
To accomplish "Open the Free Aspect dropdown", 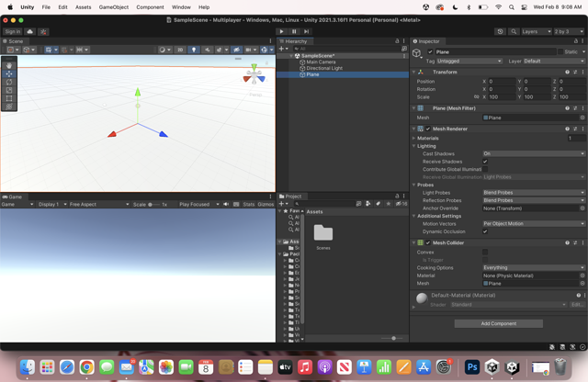I will click(x=99, y=204).
